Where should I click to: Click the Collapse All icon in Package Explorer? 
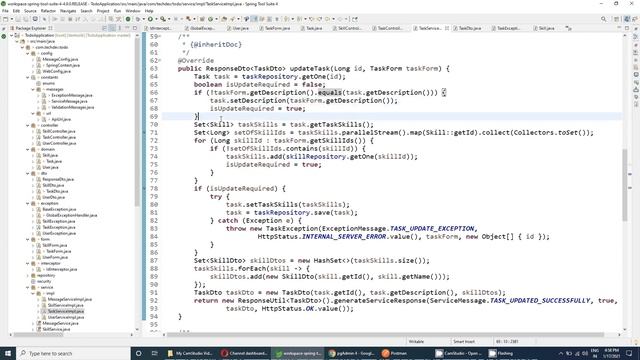click(104, 28)
